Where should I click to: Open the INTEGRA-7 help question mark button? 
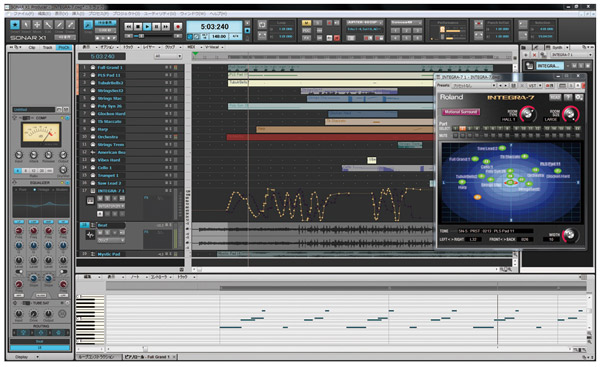[x=569, y=98]
